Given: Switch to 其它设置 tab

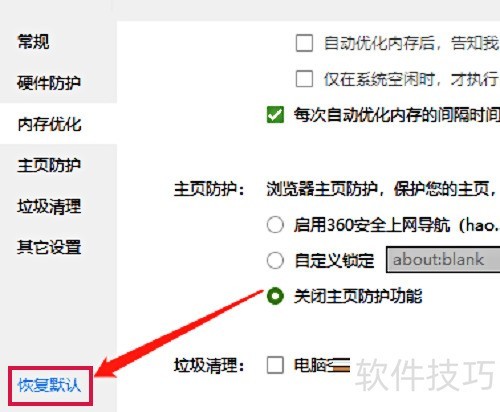Looking at the screenshot, I should pyautogui.click(x=49, y=247).
